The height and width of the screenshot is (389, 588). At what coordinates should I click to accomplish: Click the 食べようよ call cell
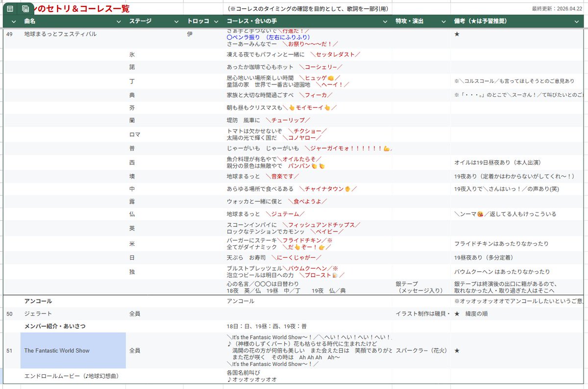[308, 202]
